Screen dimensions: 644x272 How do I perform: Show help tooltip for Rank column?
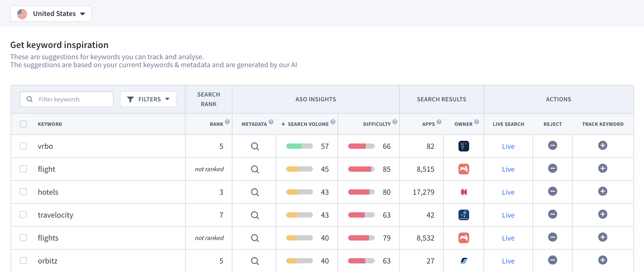(227, 122)
